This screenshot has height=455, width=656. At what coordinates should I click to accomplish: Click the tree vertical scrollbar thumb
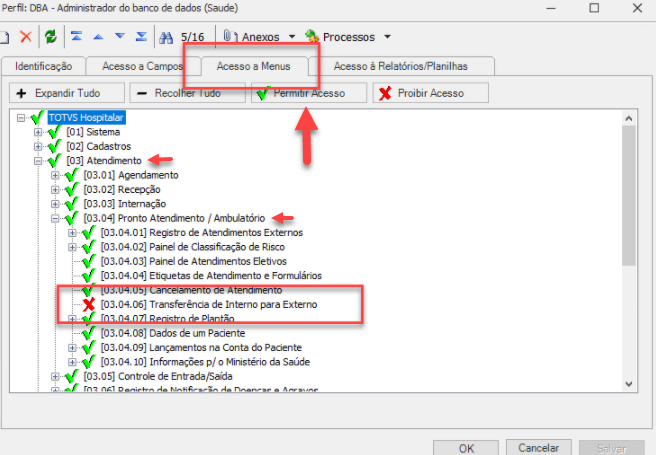[x=629, y=196]
